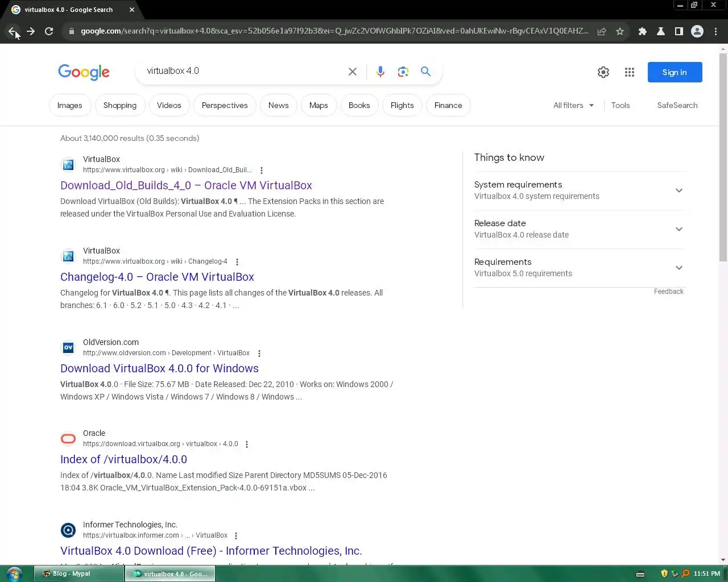Search by image with the camera icon

403,72
